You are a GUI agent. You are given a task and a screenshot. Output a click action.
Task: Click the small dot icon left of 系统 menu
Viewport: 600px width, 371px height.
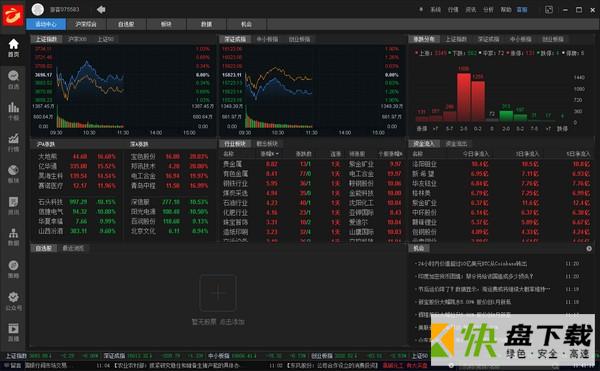pyautogui.click(x=421, y=9)
